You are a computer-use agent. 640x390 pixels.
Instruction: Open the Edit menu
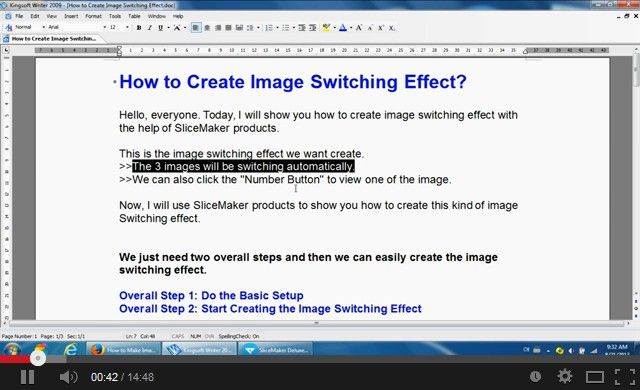point(35,16)
